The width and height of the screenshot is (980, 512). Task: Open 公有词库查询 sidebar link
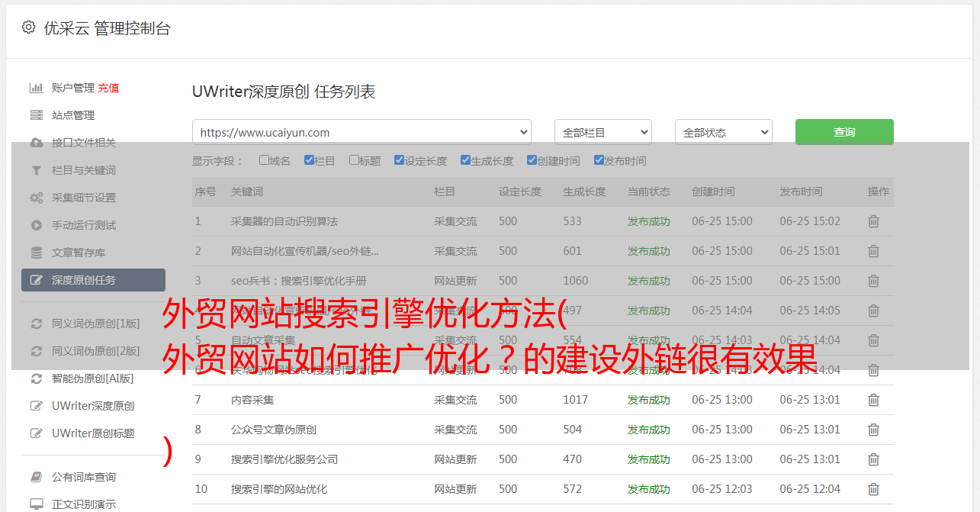coord(84,477)
